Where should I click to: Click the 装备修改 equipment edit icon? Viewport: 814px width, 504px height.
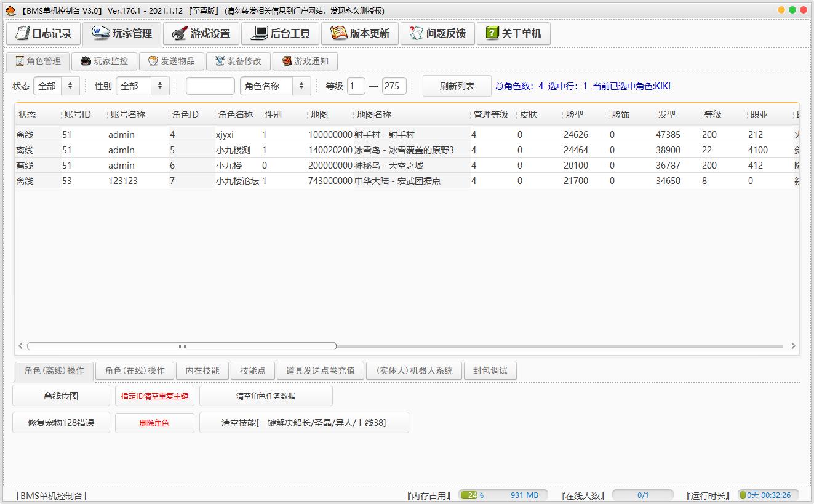coord(220,61)
